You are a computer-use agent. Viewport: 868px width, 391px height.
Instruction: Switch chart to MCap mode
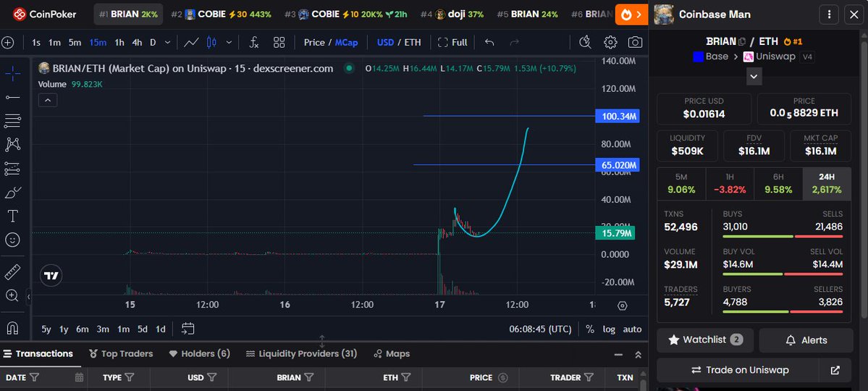pos(347,42)
